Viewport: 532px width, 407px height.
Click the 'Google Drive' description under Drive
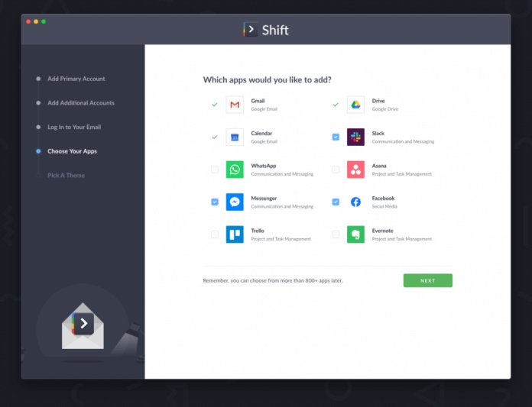[x=384, y=109]
